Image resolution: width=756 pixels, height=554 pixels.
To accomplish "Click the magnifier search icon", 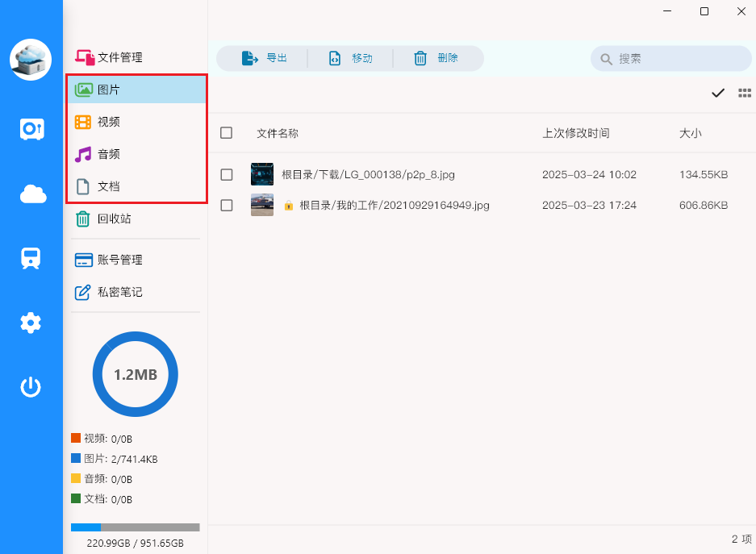I will [x=606, y=59].
